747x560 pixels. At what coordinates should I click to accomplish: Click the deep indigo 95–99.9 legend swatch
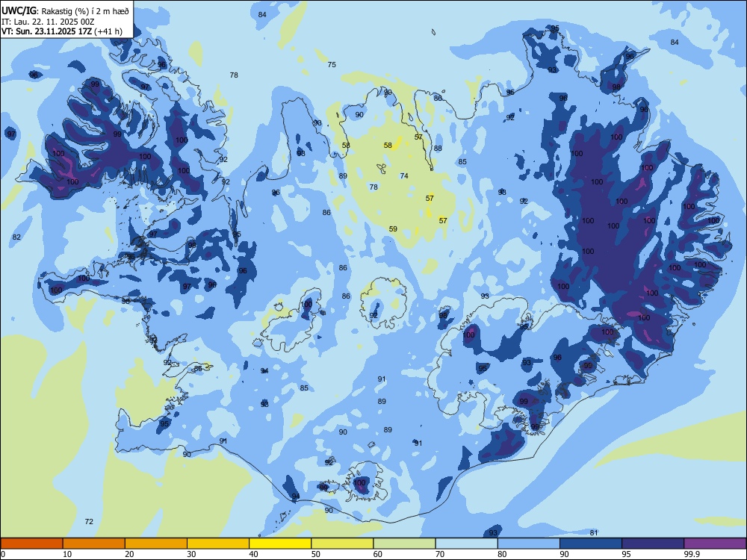pyautogui.click(x=653, y=544)
